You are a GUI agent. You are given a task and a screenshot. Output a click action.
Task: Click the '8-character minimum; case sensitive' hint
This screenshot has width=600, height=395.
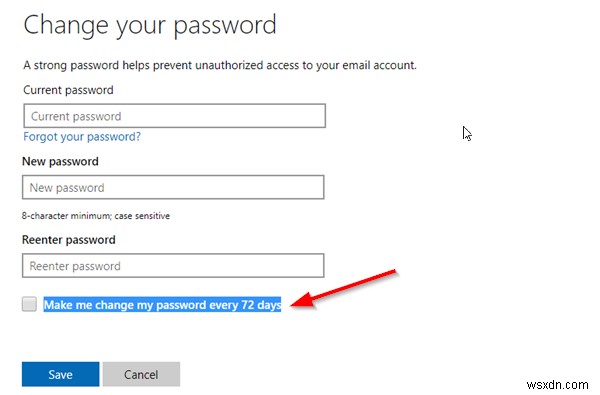click(96, 216)
